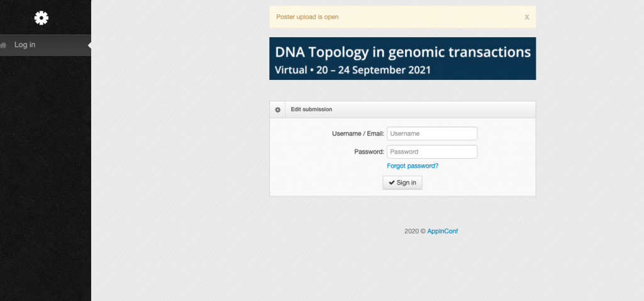
Task: Select the Edit submission panel title
Action: [x=311, y=110]
